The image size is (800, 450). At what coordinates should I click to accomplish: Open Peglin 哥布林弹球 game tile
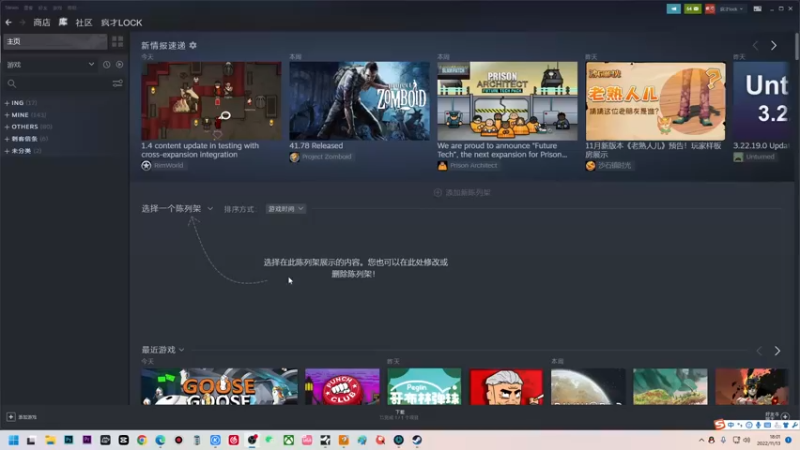[x=424, y=387]
